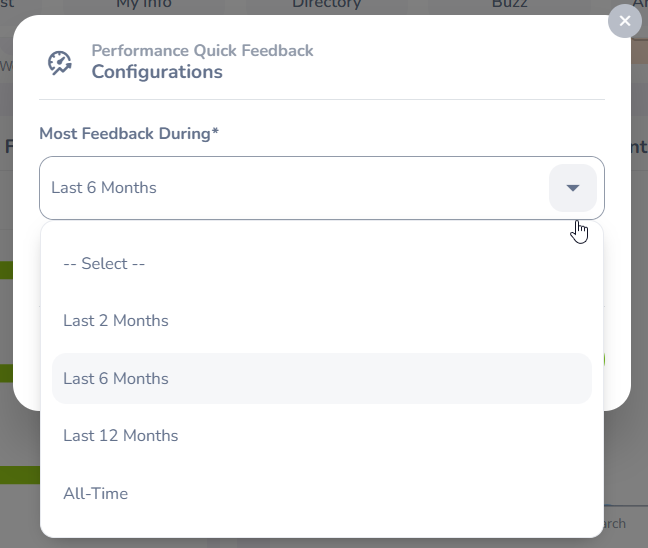Close the Configurations dialog with X
This screenshot has width=648, height=548.
point(625,21)
